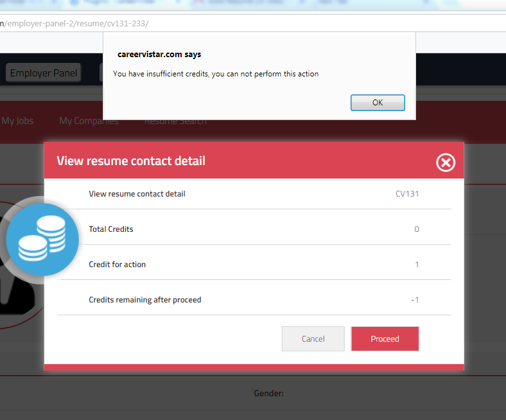Viewport: 506px width, 420px height.
Task: Open the My Companies menu item
Action: tap(89, 121)
